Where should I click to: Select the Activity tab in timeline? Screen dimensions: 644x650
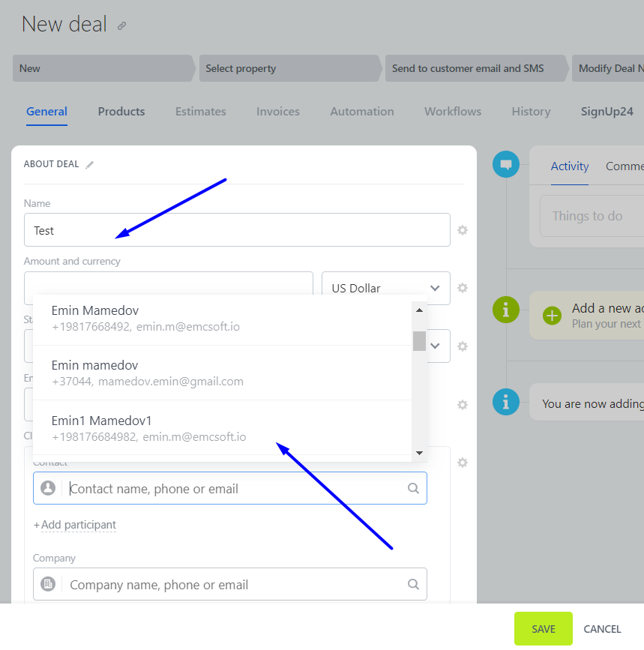coord(570,166)
